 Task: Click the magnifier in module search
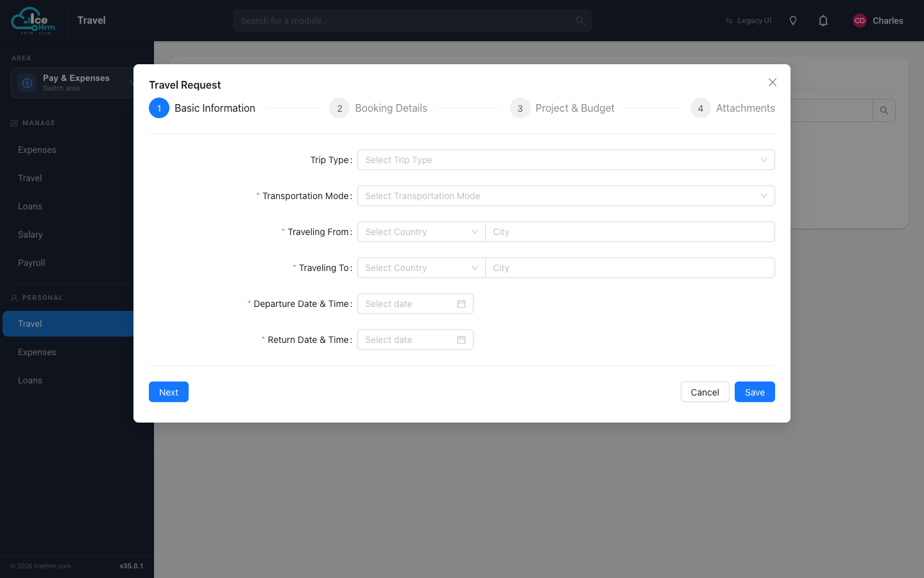click(580, 21)
